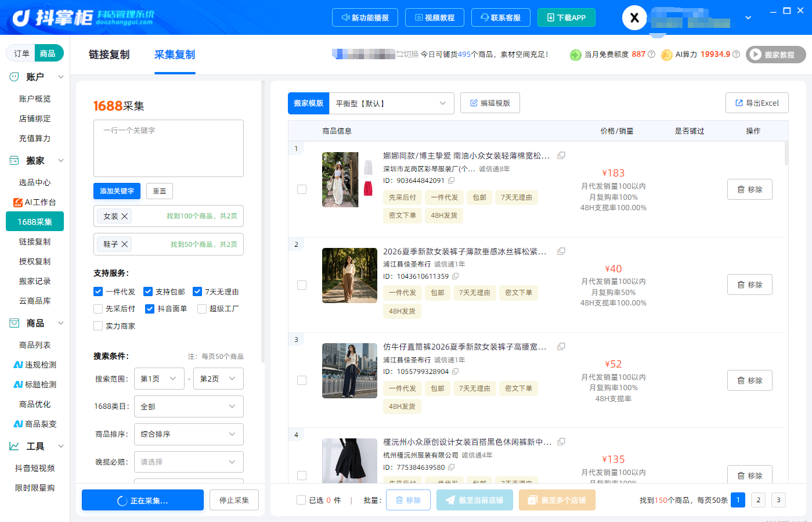
Task: Open the 商品排序 sorting dropdown
Action: 189,434
